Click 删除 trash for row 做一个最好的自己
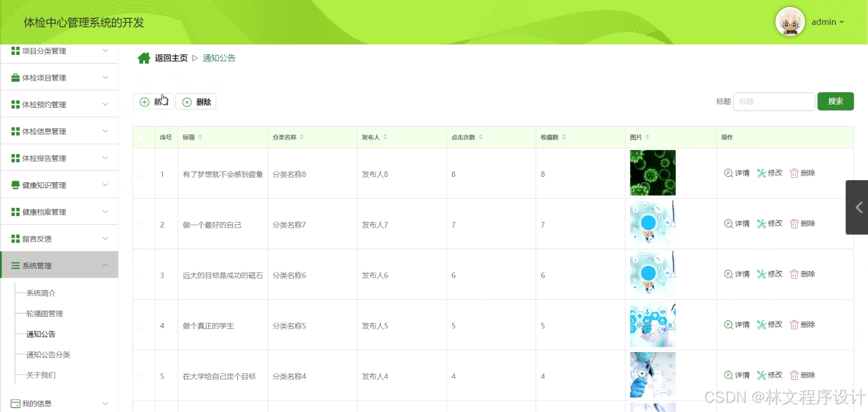Image resolution: width=868 pixels, height=412 pixels. 802,224
